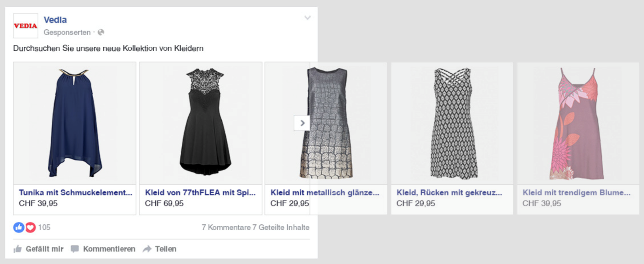This screenshot has width=644, height=264.
Task: Click the Kommentieren speech-bubble icon
Action: [x=76, y=248]
